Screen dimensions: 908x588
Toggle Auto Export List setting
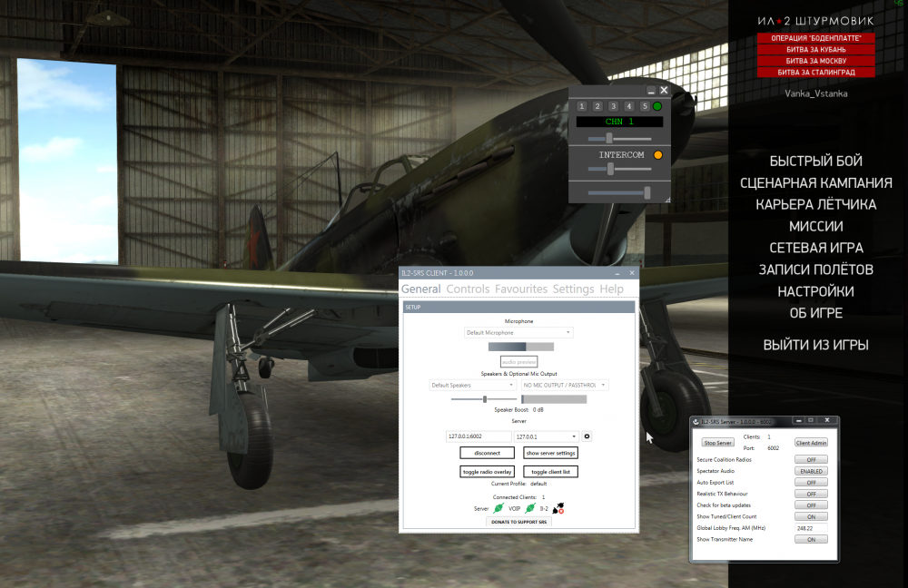[811, 482]
